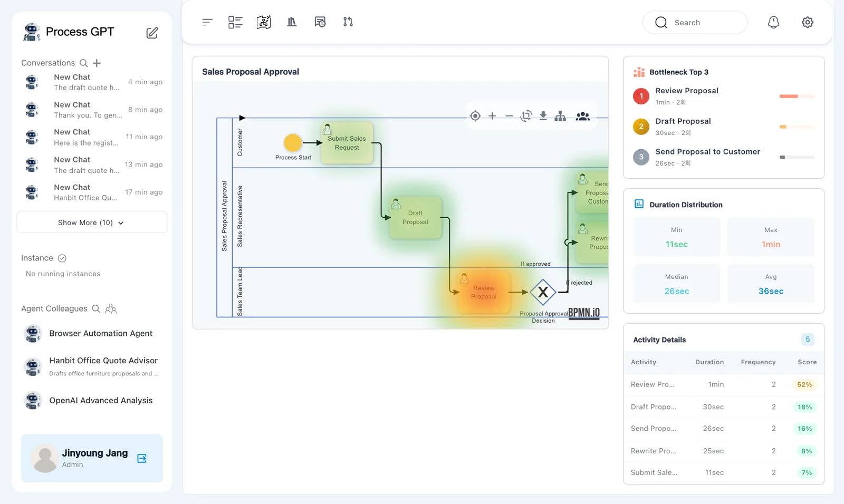Click the Activity Details count badge 5
This screenshot has width=844, height=504.
click(808, 340)
